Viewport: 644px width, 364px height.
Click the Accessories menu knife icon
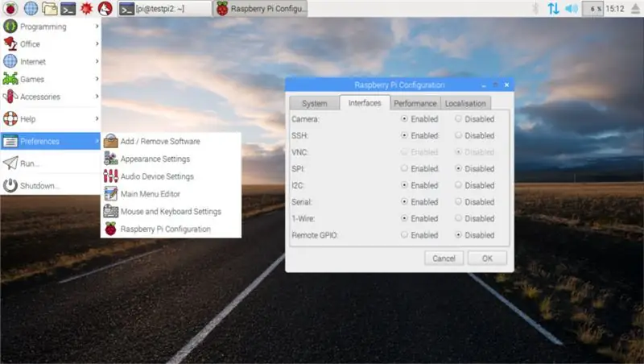pos(10,97)
